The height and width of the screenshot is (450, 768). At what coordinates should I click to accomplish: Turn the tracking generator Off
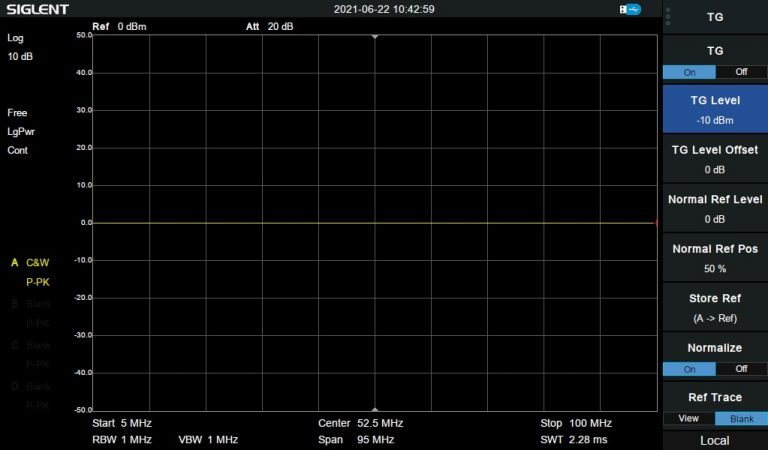pyautogui.click(x=741, y=72)
